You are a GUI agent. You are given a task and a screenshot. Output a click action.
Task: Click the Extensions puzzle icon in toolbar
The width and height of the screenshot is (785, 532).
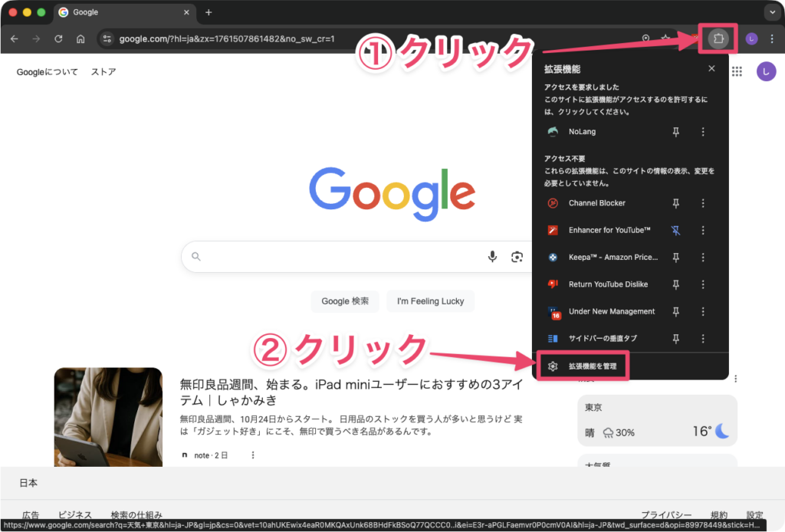tap(718, 38)
